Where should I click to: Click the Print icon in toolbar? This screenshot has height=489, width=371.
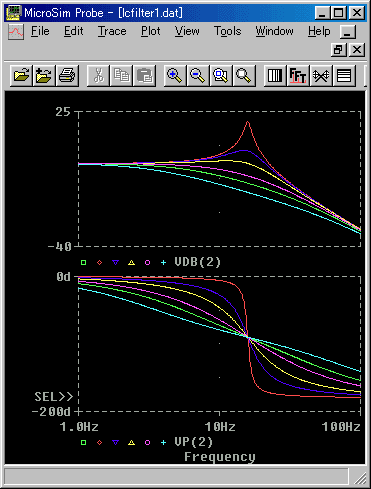tap(67, 76)
